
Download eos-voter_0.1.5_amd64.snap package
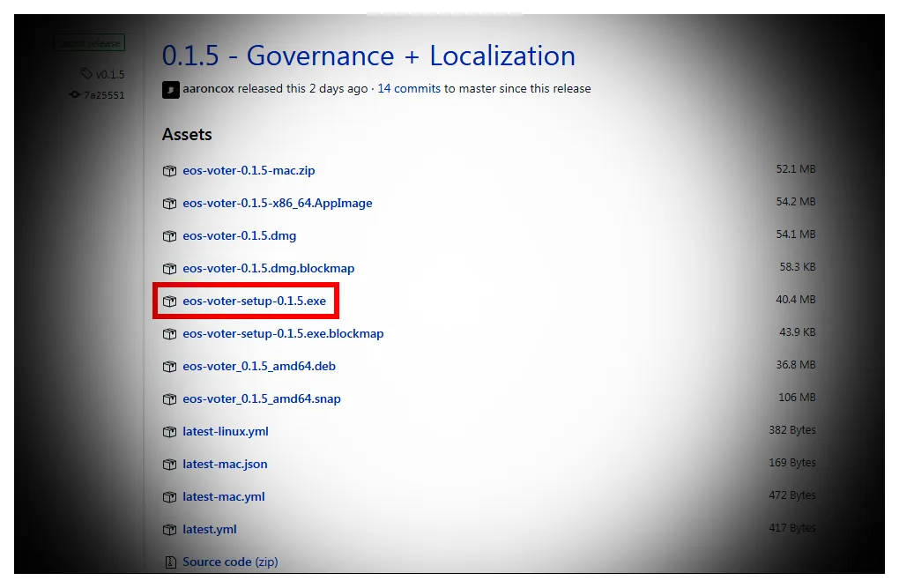[x=262, y=398]
